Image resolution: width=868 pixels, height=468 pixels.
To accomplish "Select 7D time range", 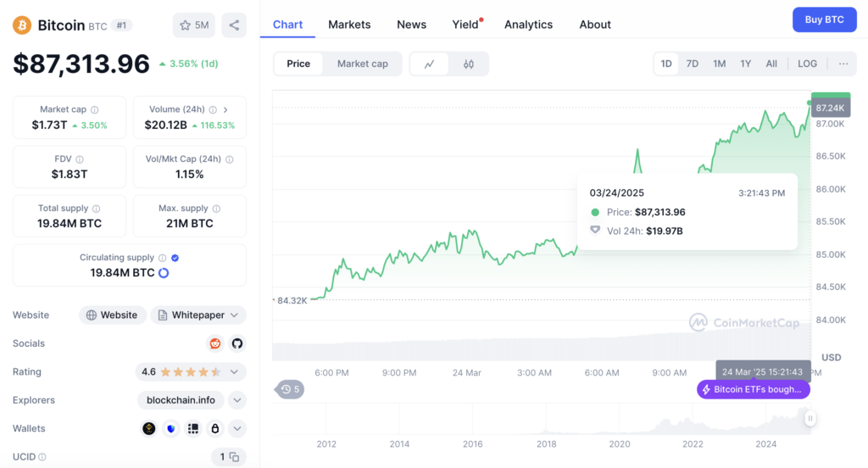I will [x=692, y=64].
